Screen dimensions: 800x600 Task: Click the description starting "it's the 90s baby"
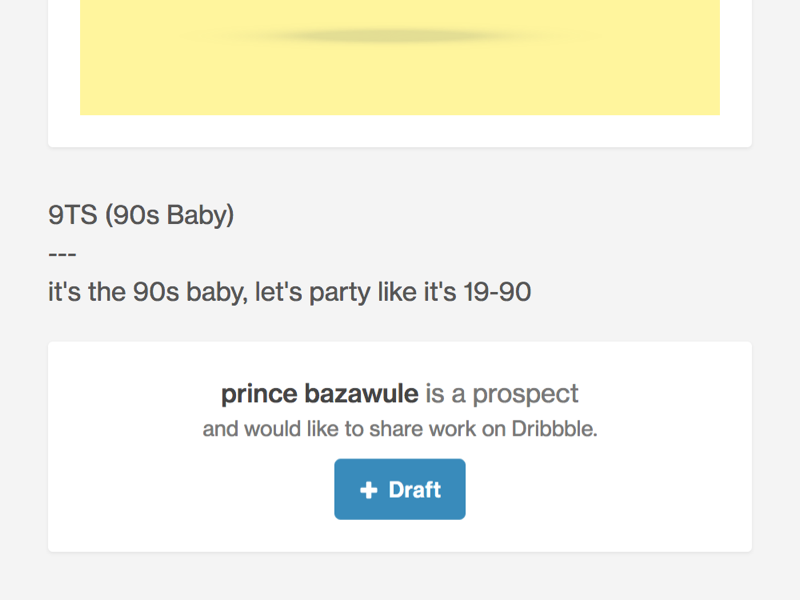[289, 293]
